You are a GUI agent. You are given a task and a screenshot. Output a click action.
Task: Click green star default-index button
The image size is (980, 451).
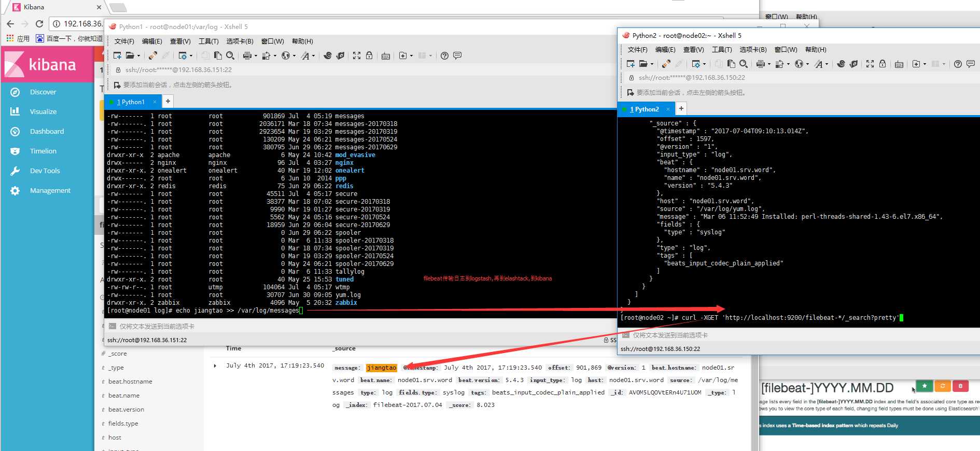[x=925, y=386]
